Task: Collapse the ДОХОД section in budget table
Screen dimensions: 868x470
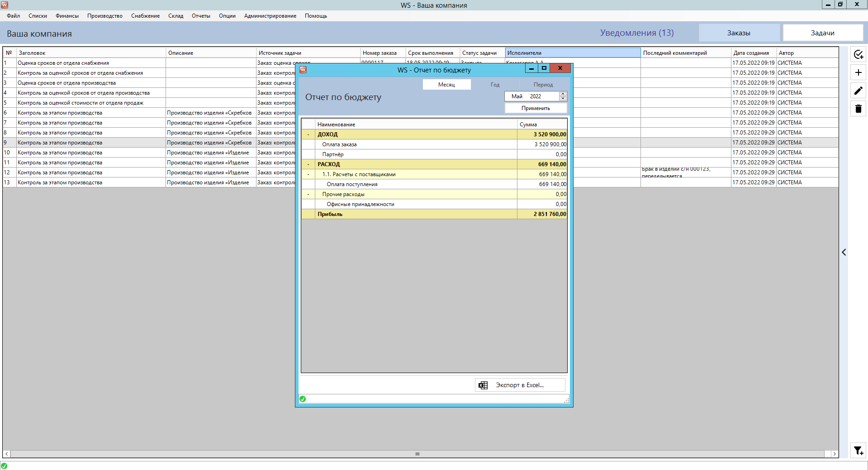Action: [308, 134]
